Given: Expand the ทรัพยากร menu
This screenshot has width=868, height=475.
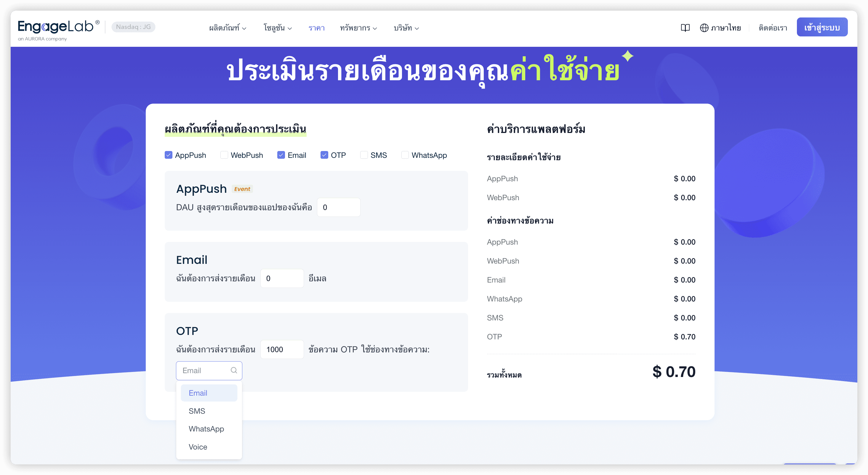Looking at the screenshot, I should click(358, 28).
